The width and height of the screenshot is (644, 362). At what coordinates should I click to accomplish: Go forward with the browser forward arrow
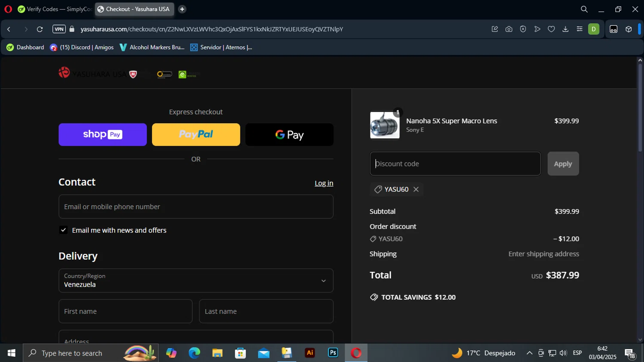coord(26,29)
